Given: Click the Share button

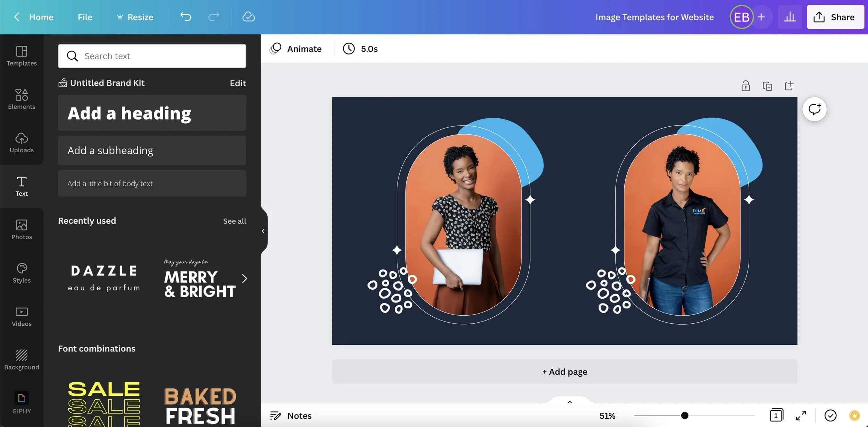Looking at the screenshot, I should click(x=835, y=17).
